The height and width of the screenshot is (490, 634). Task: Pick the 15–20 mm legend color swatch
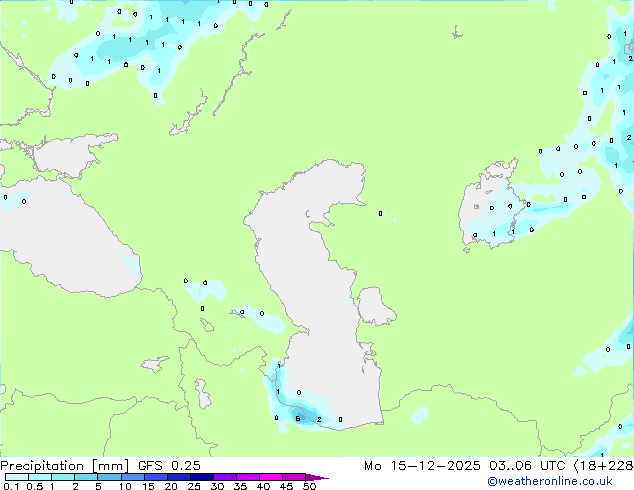click(x=156, y=477)
